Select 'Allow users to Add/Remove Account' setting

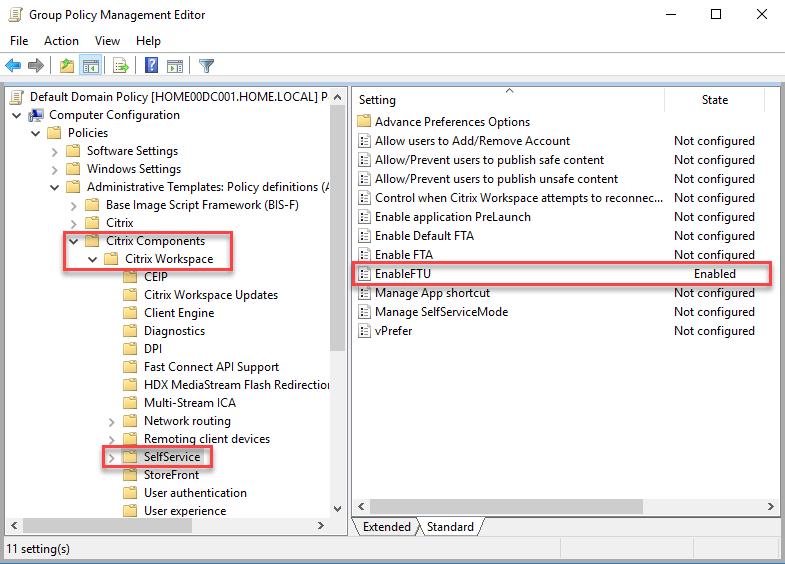click(x=472, y=141)
